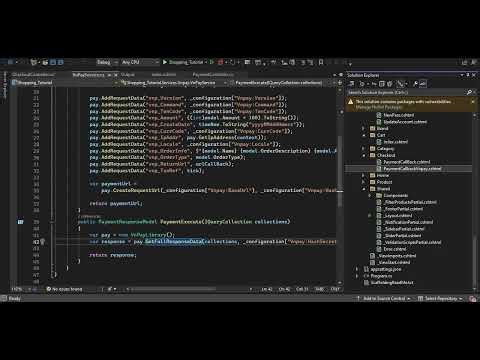The height and width of the screenshot is (360, 480).
Task: Click the vulnerabilities warning triangle icon
Action: tap(351, 102)
